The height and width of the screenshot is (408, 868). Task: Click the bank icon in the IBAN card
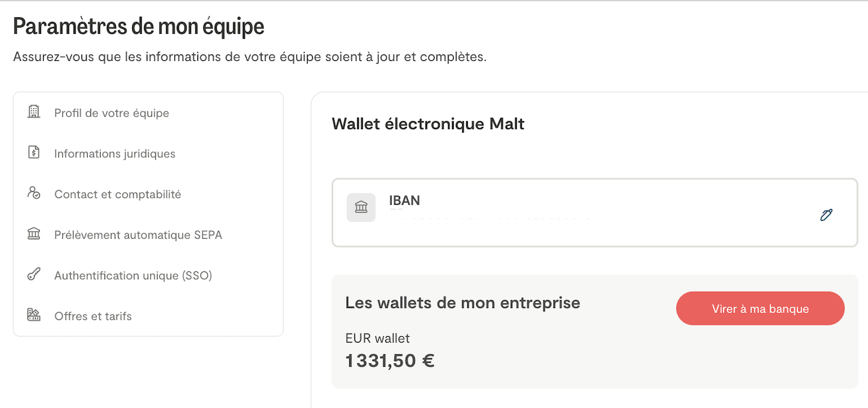pyautogui.click(x=361, y=208)
